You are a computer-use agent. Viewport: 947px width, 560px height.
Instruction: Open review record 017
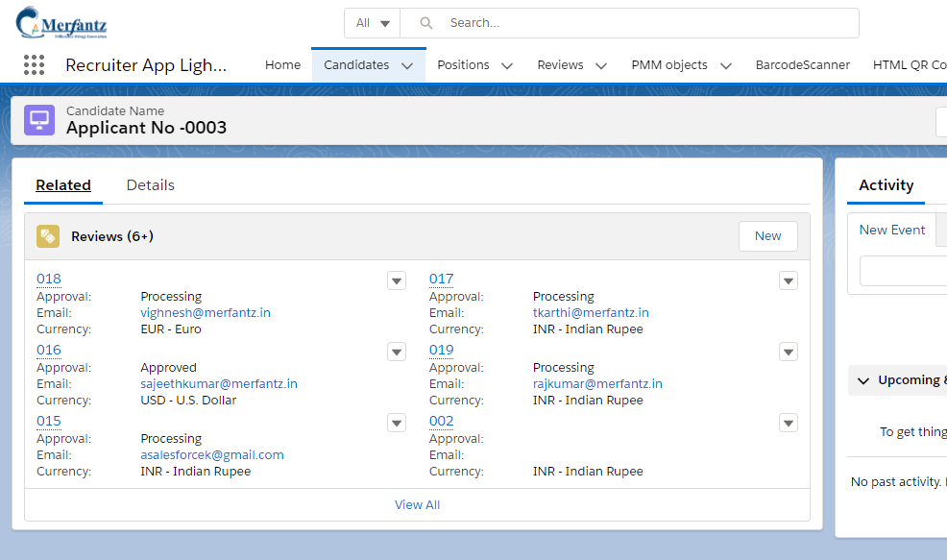pos(441,278)
